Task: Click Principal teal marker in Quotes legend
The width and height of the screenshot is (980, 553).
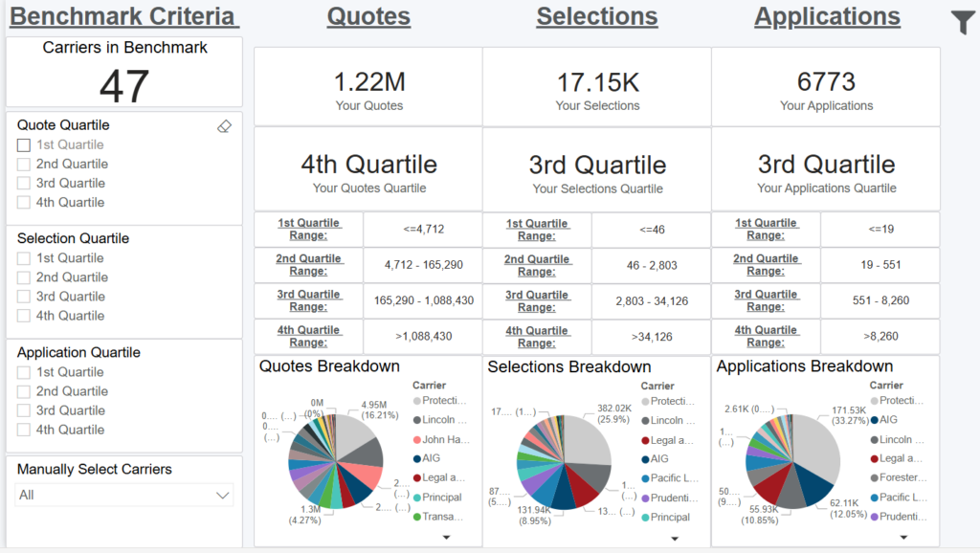Action: [417, 498]
